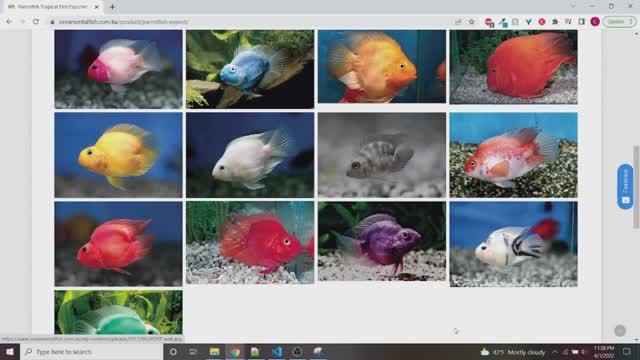Click the scroll-to-top circle button

tap(620, 331)
